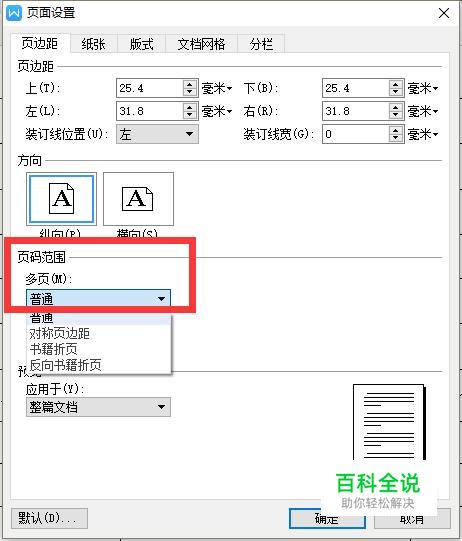Viewport: 462px width, 541px height.
Task: Click the top margin 上(T) input field
Action: point(149,88)
